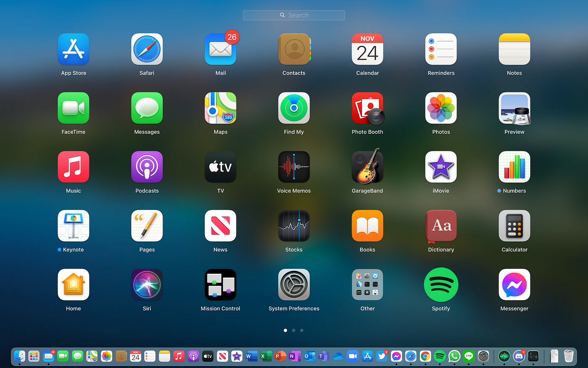
Task: Open Apple TV app in Launchpad
Action: (x=220, y=167)
